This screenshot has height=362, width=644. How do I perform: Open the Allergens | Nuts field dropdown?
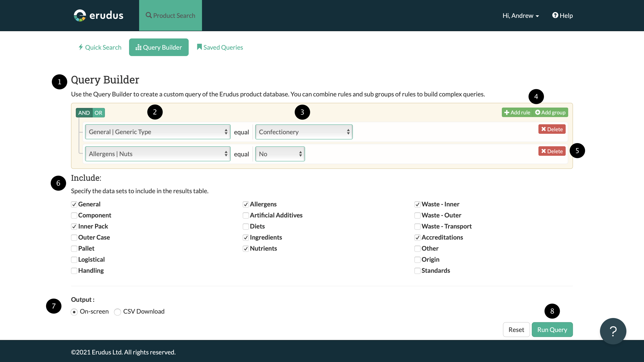(157, 154)
